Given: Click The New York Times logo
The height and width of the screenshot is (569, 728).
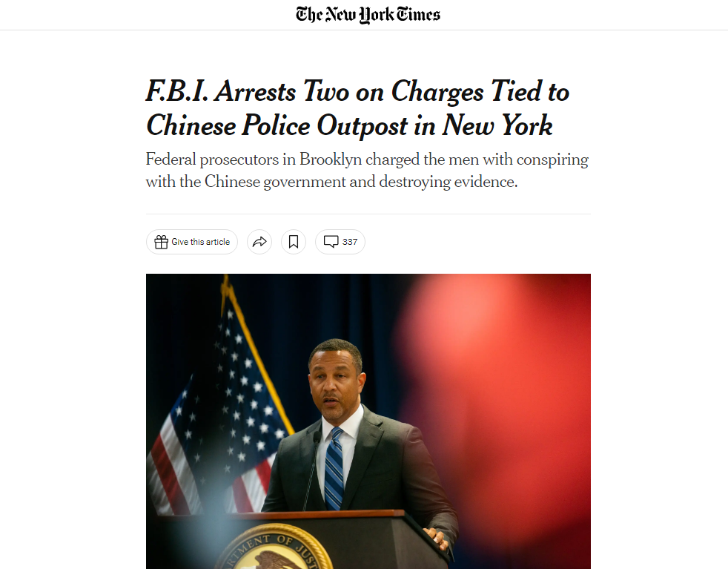Looking at the screenshot, I should pos(368,14).
